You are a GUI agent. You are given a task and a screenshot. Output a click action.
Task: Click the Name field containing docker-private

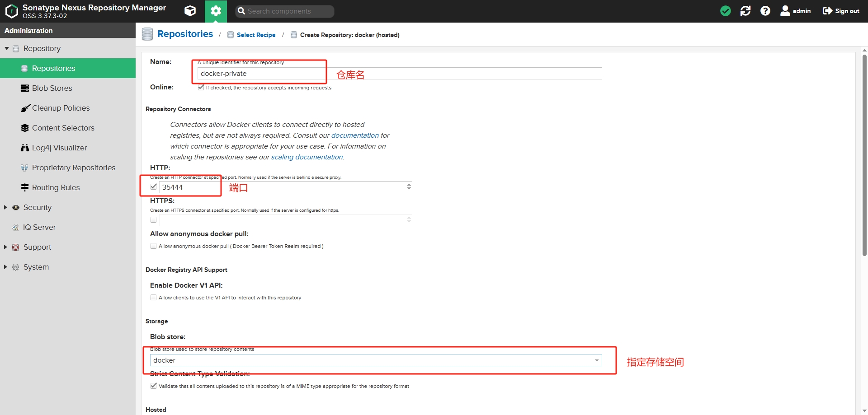pyautogui.click(x=400, y=74)
